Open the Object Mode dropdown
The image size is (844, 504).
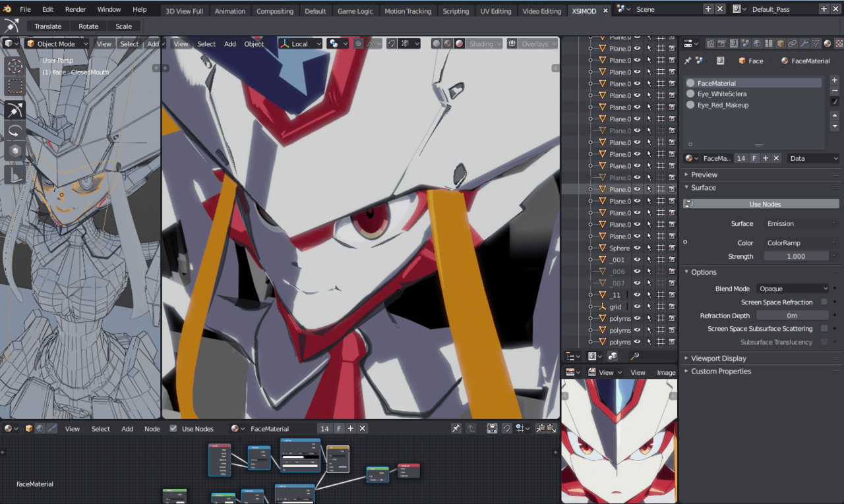click(x=57, y=44)
